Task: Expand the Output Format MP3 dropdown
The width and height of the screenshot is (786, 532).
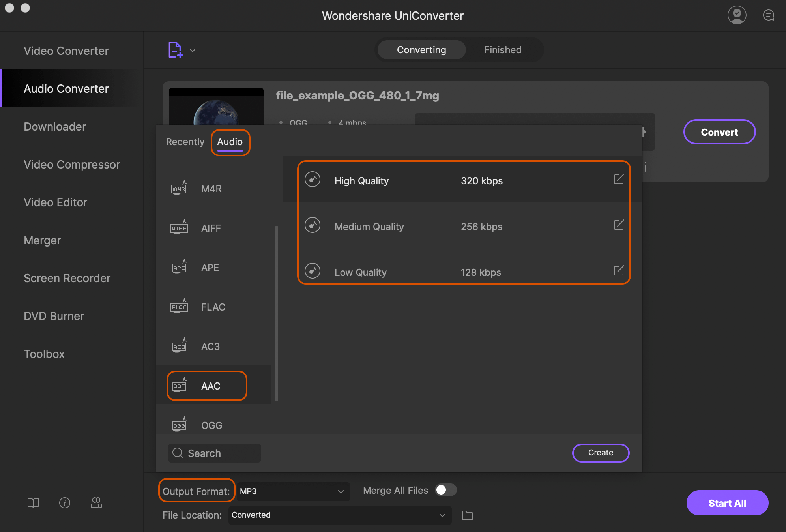Action: coord(290,491)
